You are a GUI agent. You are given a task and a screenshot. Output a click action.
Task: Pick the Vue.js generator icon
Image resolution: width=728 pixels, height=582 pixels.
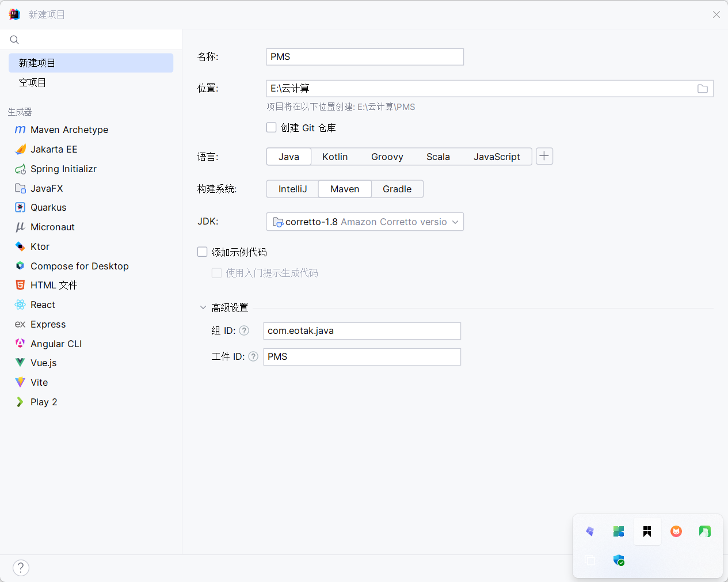(x=20, y=363)
